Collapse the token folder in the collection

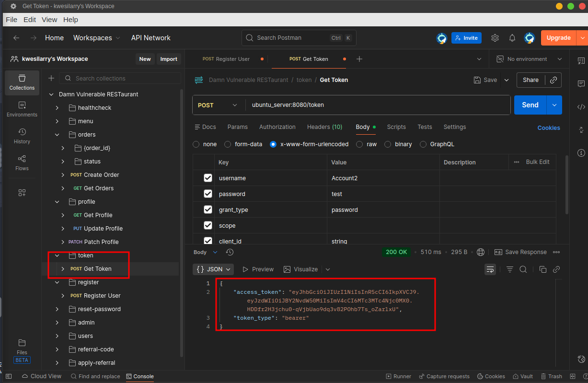click(x=57, y=255)
